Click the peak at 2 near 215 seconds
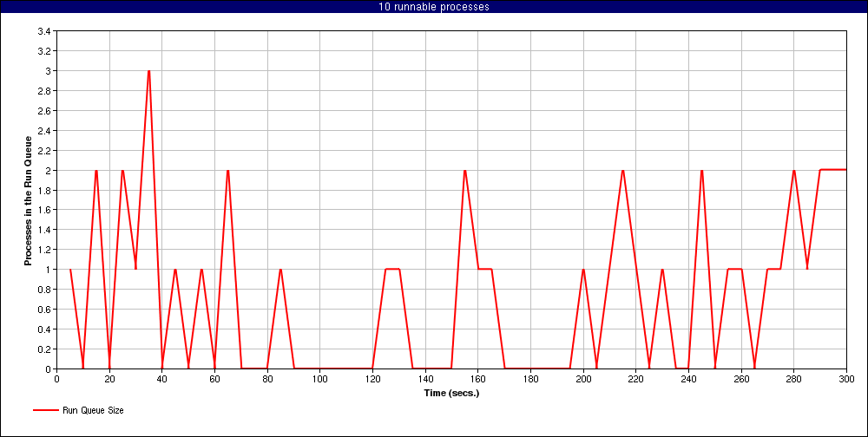Viewport: 868px width, 437px height. click(x=622, y=170)
